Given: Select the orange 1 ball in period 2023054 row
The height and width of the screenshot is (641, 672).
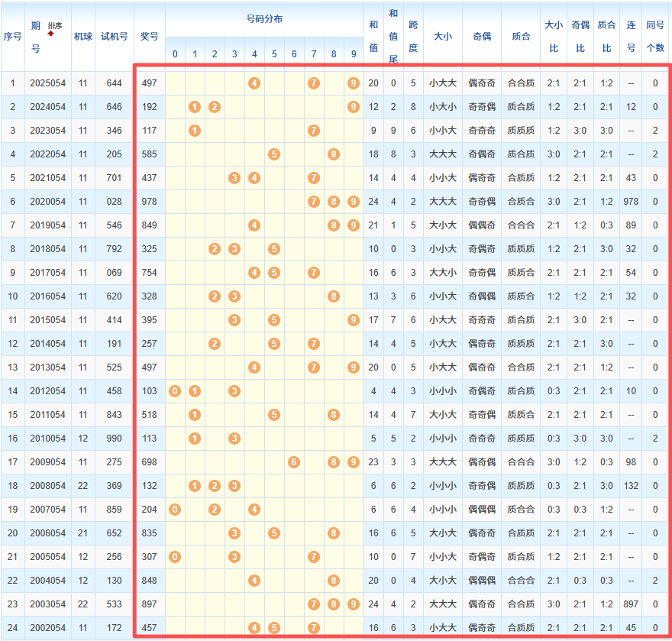Looking at the screenshot, I should pyautogui.click(x=195, y=131).
